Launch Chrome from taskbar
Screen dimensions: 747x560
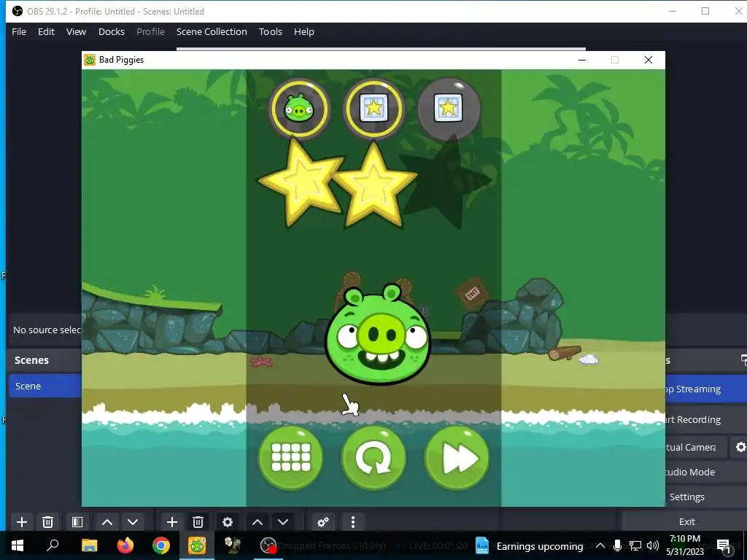tap(161, 545)
